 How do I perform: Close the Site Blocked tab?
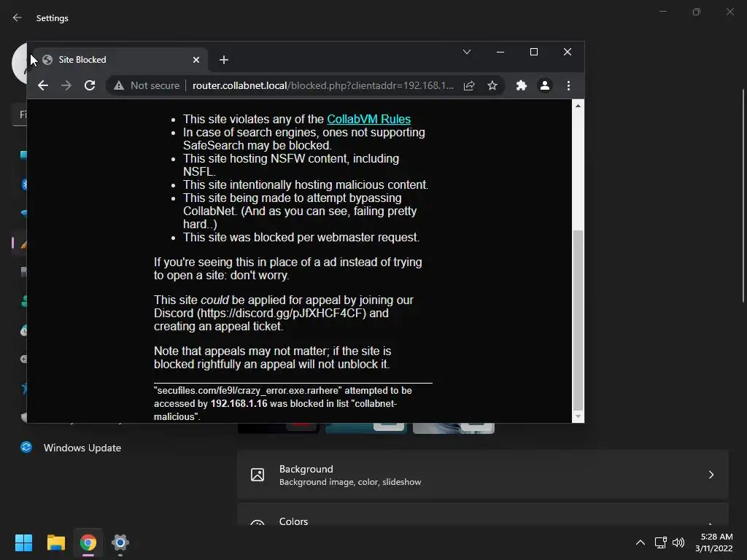[x=196, y=60]
